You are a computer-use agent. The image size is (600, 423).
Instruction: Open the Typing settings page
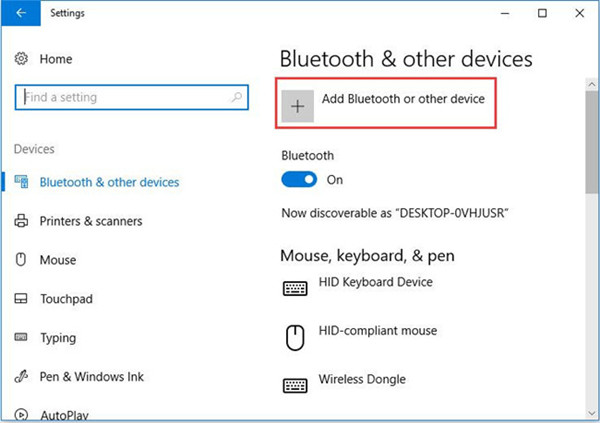coord(58,338)
